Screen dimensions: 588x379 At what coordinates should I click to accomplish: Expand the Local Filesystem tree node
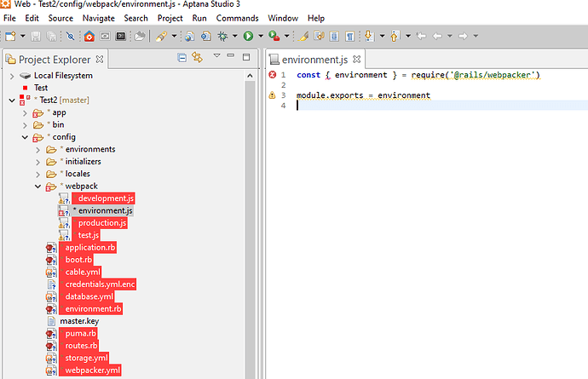pyautogui.click(x=12, y=76)
